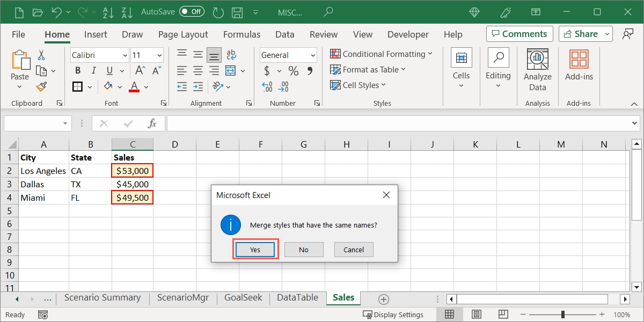Click the Format as Table icon

coord(334,69)
